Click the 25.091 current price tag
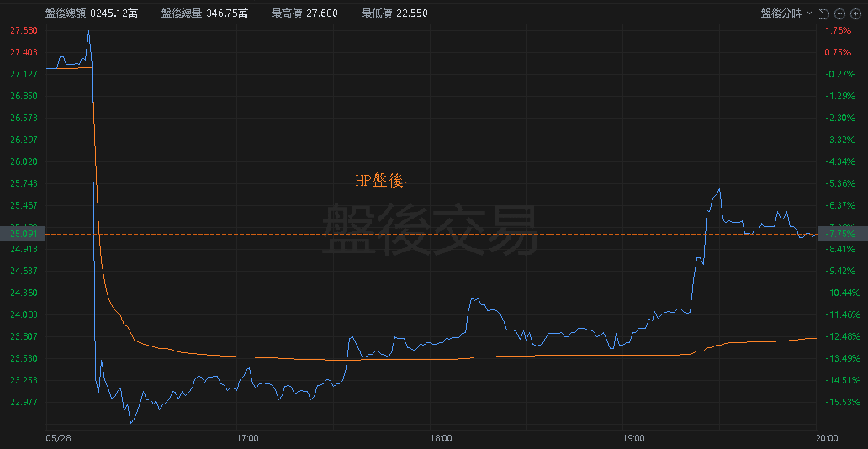Viewport: 868px width, 449px height. click(23, 235)
